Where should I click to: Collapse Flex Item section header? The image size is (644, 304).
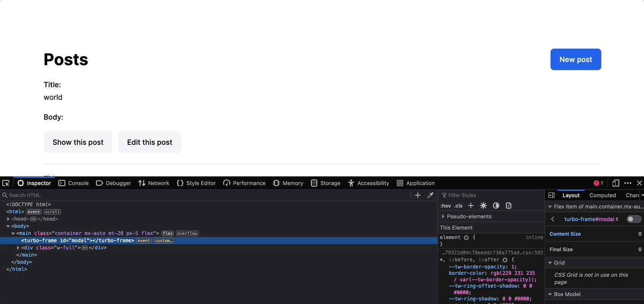click(550, 207)
